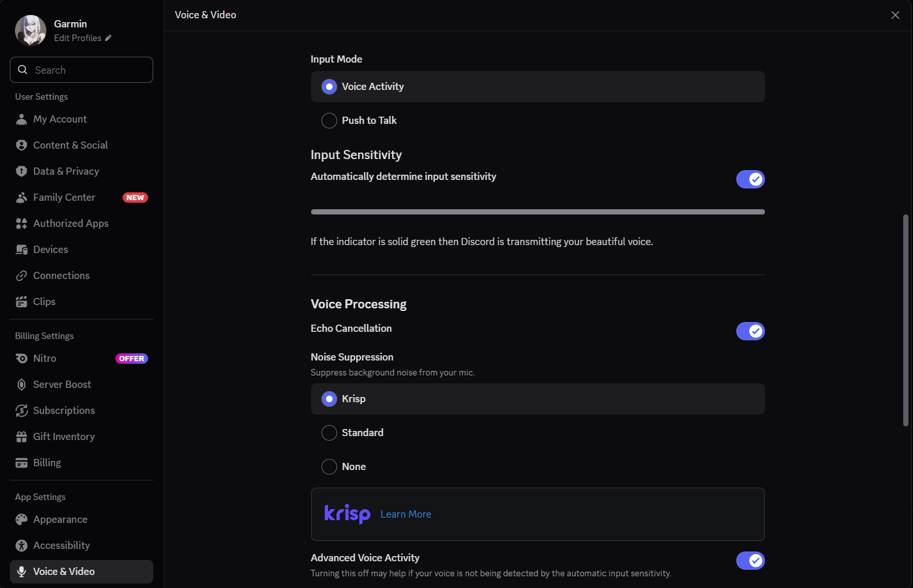Select Push to Talk input mode
This screenshot has height=588, width=913.
[x=329, y=121]
